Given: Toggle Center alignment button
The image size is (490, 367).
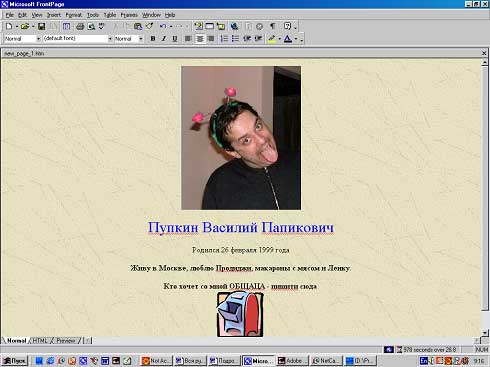Looking at the screenshot, I should (x=200, y=39).
